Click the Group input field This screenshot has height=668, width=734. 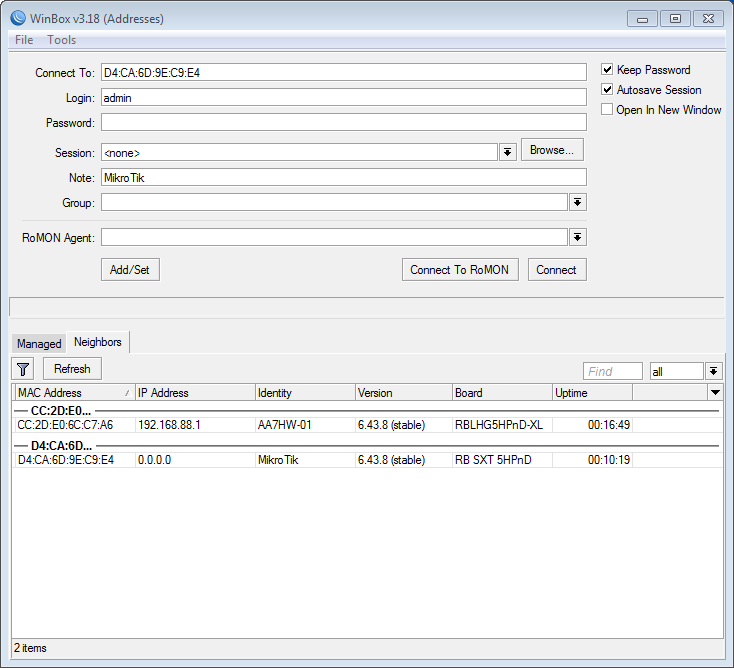pyautogui.click(x=334, y=202)
